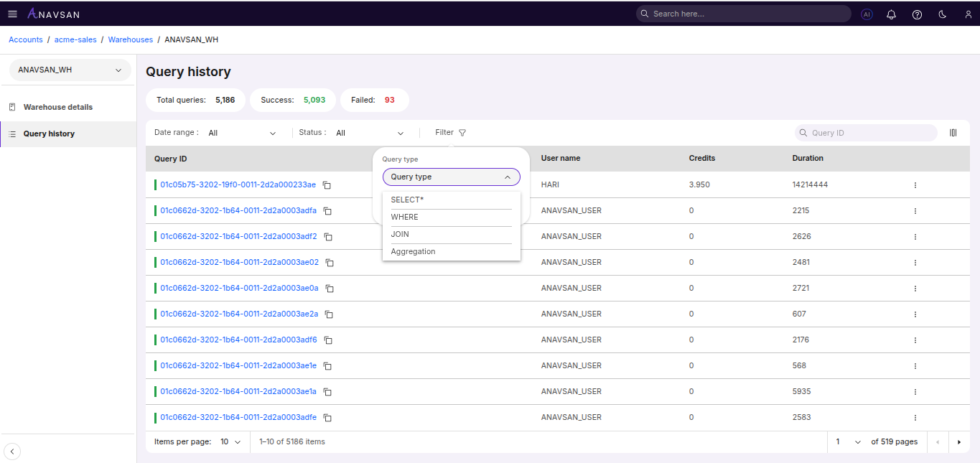
Task: Open the Status filter dropdown
Action: click(370, 132)
